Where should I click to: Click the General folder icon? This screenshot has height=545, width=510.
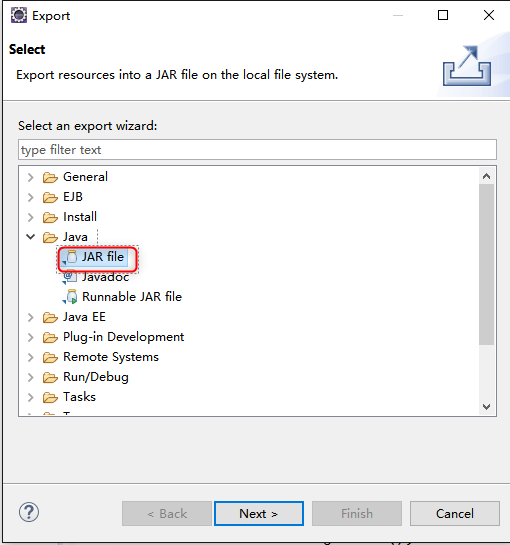click(x=50, y=178)
